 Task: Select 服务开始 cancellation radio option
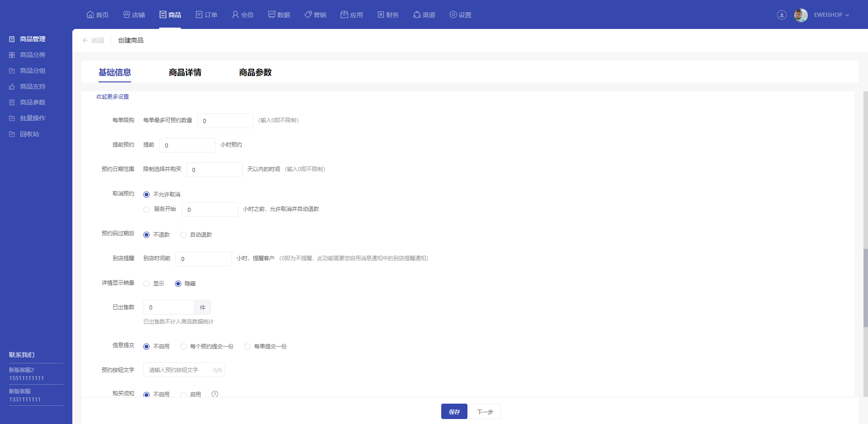tap(146, 210)
